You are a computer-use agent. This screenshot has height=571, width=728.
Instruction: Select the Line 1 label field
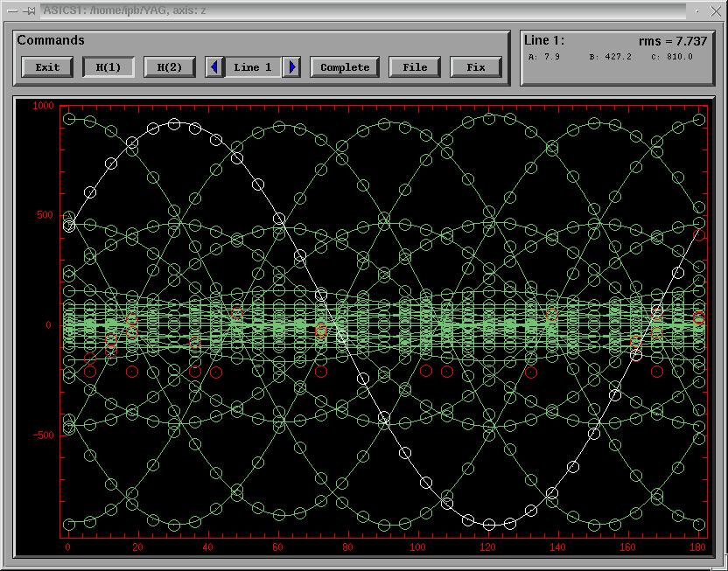point(253,67)
